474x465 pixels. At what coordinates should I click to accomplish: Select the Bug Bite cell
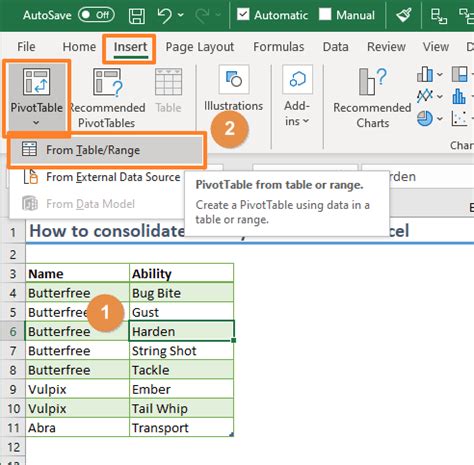pyautogui.click(x=181, y=293)
